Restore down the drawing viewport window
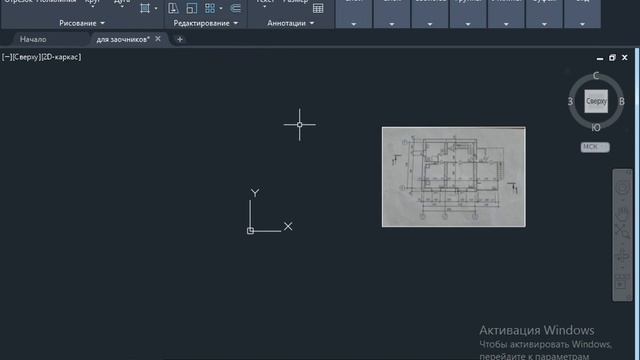Image resolution: width=640 pixels, height=360 pixels. pos(612,58)
